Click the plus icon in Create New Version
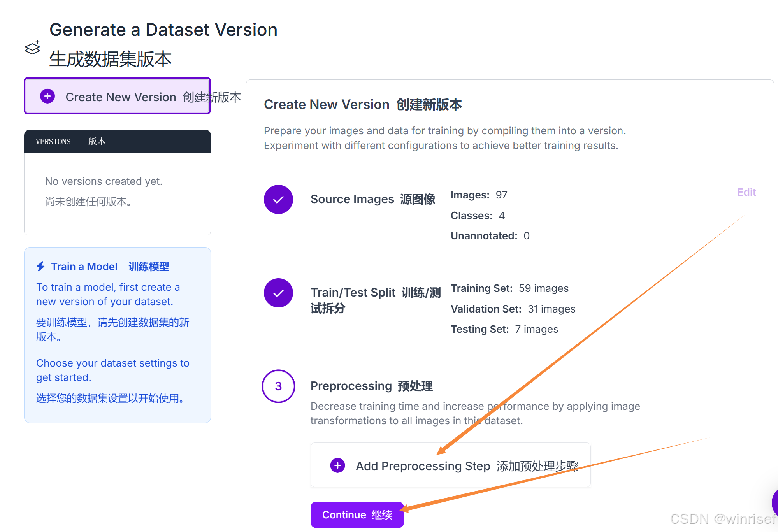The width and height of the screenshot is (778, 532). tap(47, 96)
